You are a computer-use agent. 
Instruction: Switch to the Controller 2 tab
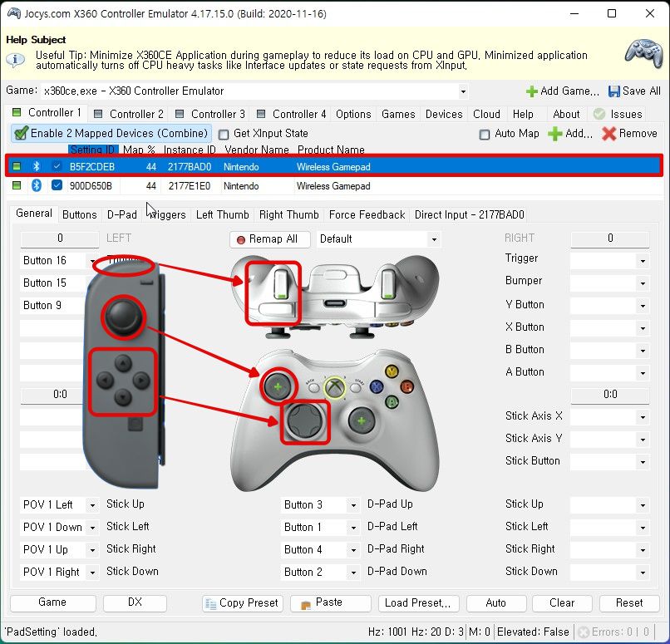pyautogui.click(x=129, y=114)
